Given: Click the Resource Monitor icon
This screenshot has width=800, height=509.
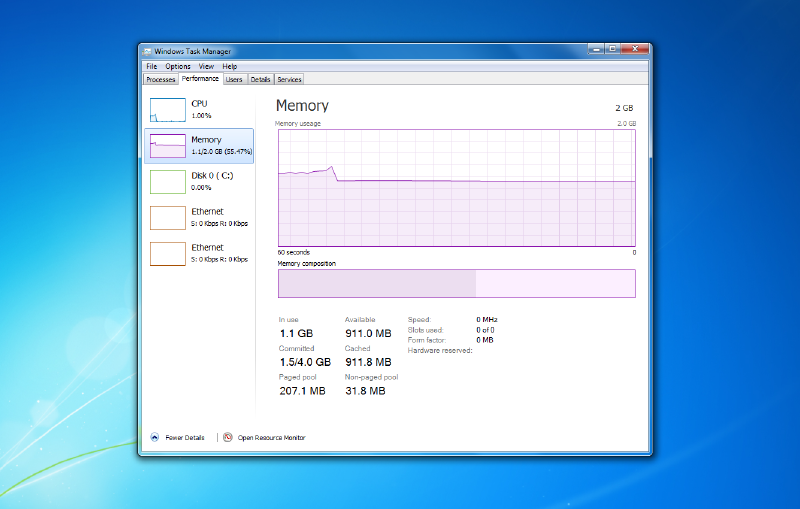Looking at the screenshot, I should point(228,437).
